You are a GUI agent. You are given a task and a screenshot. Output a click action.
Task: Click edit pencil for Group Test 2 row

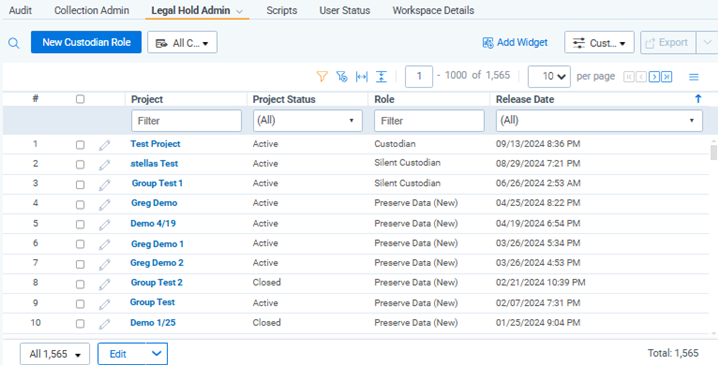coord(105,284)
